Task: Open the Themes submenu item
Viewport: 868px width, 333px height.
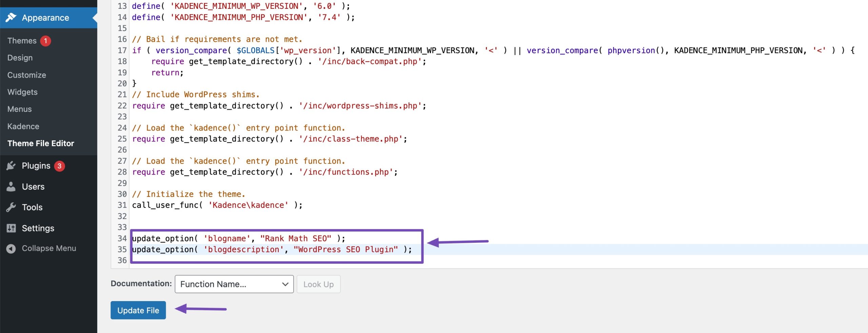Action: tap(22, 41)
